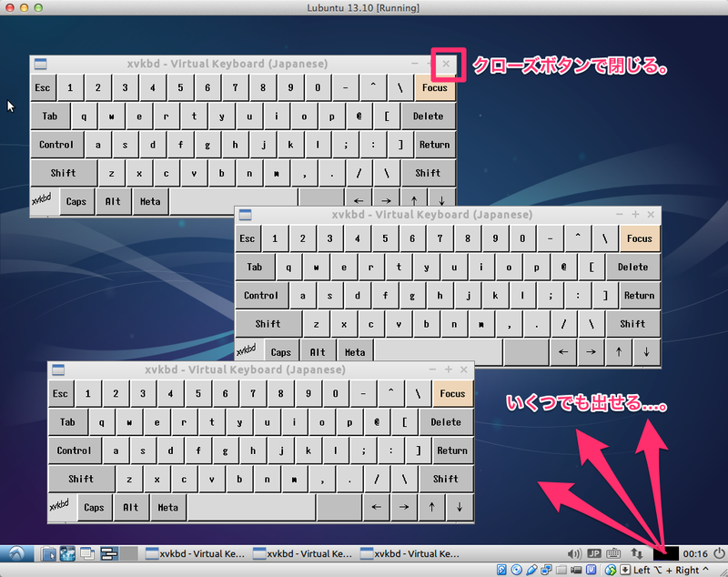The width and height of the screenshot is (728, 577).
Task: Click the left arrow key on the lower keyboard
Action: tap(377, 507)
